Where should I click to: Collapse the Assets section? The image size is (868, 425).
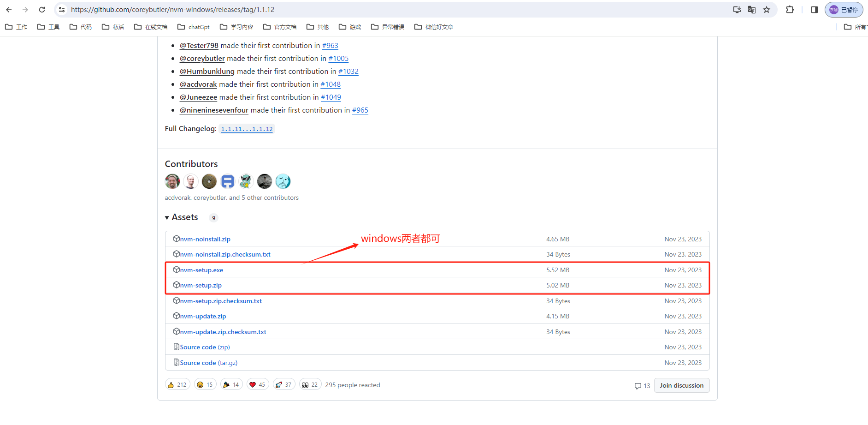tap(167, 217)
